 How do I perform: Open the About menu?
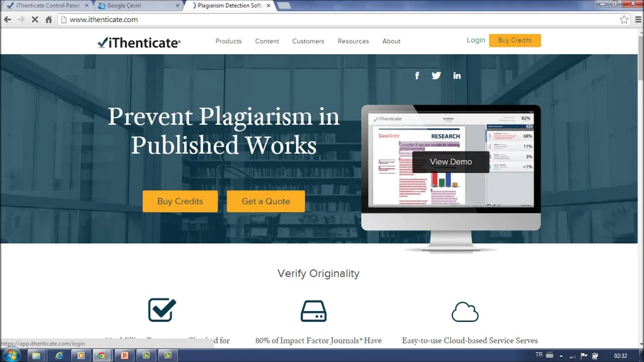(x=391, y=41)
